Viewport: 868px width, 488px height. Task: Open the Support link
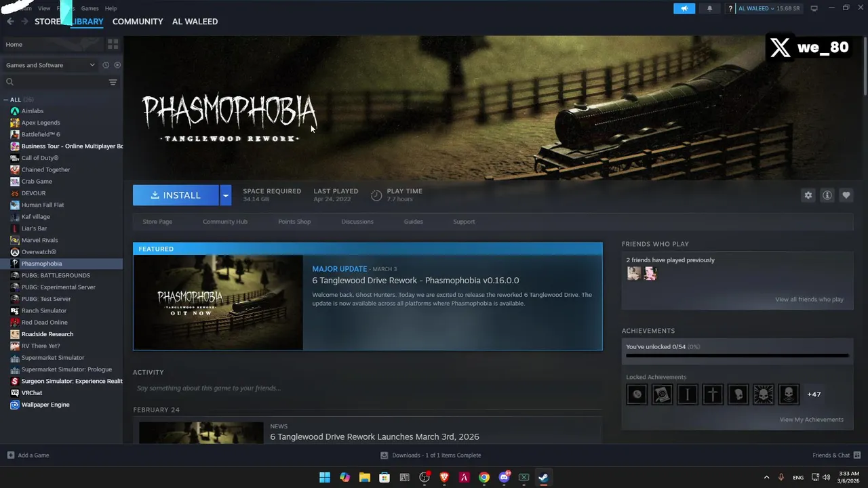[464, 222]
